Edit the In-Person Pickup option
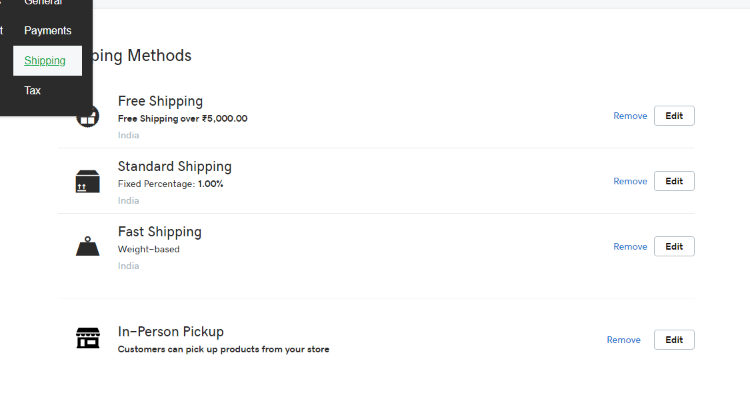The width and height of the screenshot is (750, 400). 674,340
